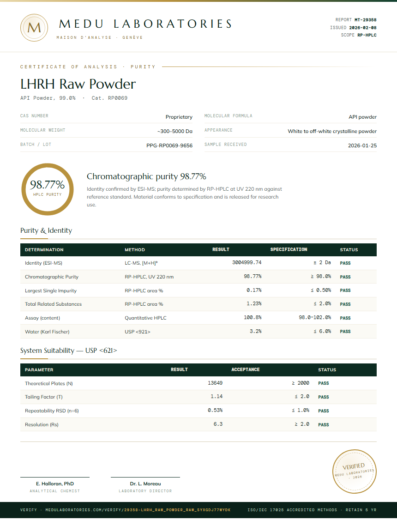Image resolution: width=397 pixels, height=532 pixels.
Task: Select the sample received date 2026-01-25
Action: 362,145
